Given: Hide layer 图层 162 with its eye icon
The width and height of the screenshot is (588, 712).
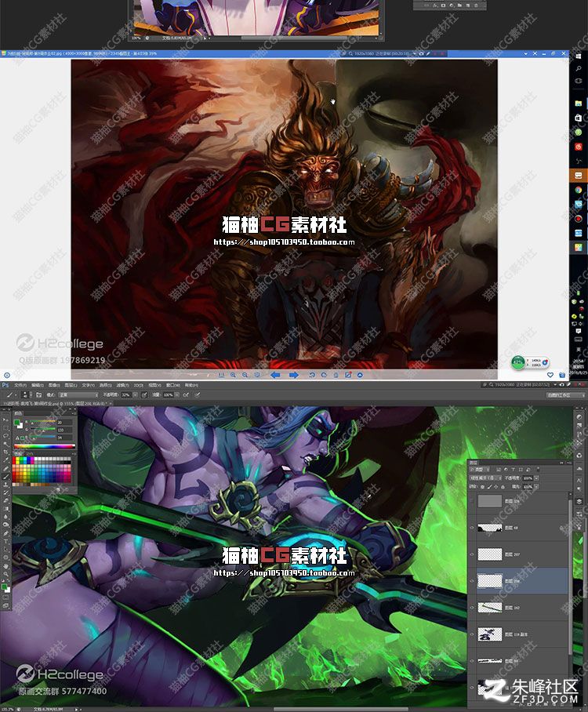Looking at the screenshot, I should pyautogui.click(x=472, y=608).
